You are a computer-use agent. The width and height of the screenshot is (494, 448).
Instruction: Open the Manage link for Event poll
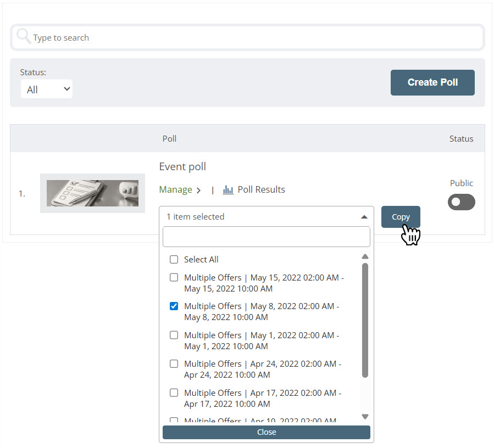pos(175,190)
